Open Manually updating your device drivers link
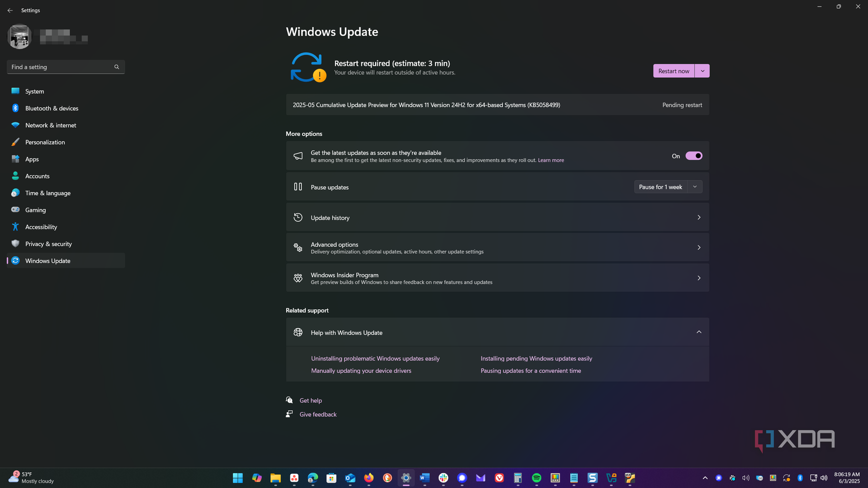 click(x=361, y=371)
